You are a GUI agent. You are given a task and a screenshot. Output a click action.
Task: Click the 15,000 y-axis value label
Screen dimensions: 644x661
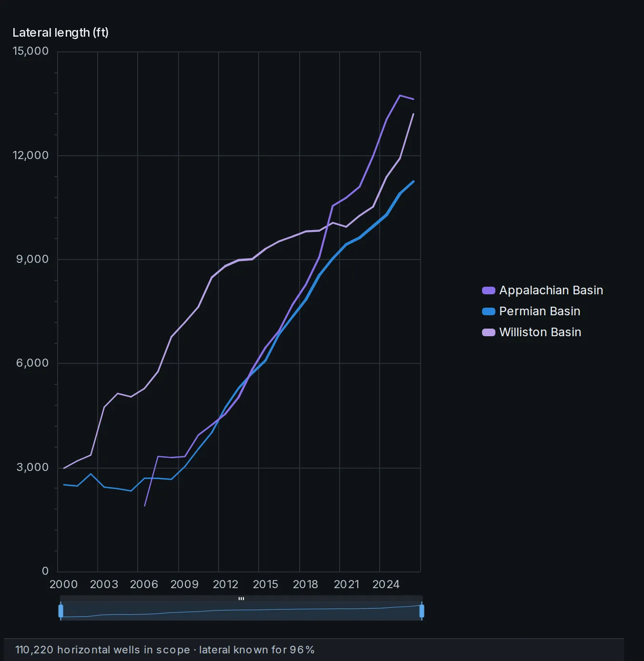coord(31,51)
